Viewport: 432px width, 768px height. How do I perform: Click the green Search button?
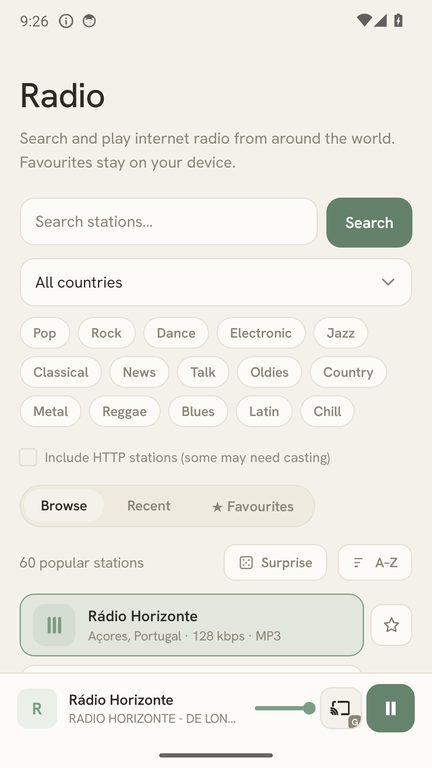369,222
